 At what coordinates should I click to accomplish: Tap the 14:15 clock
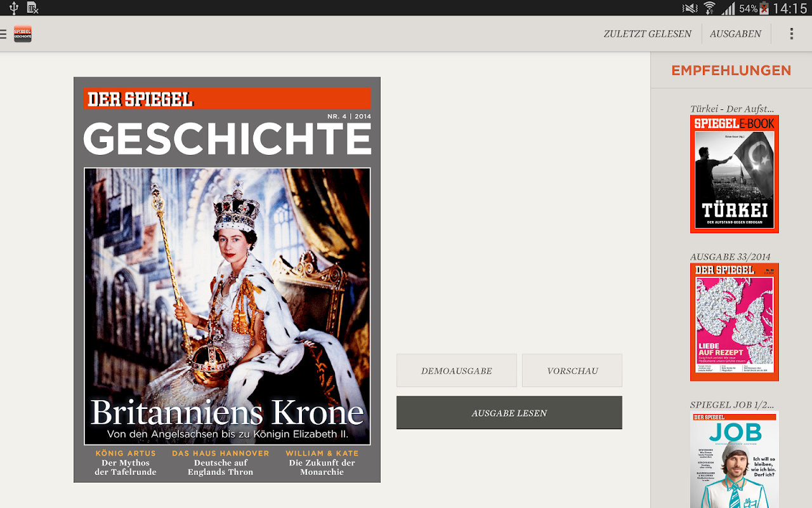coord(790,8)
